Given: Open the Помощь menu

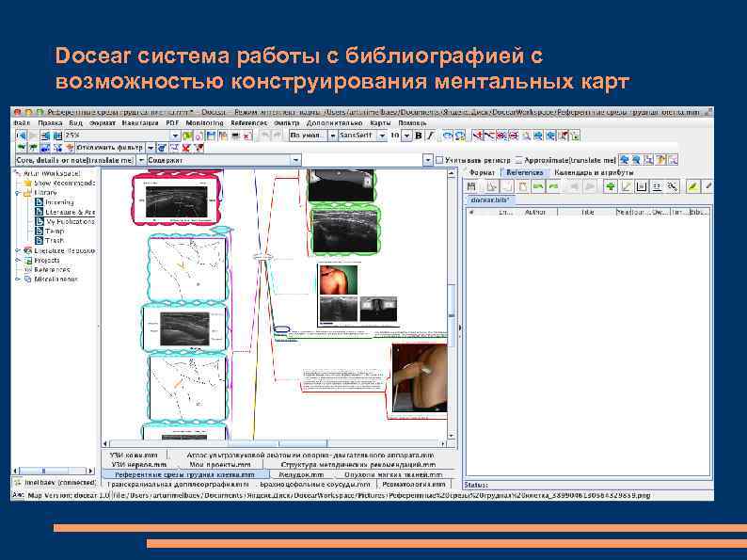Looking at the screenshot, I should [x=412, y=123].
